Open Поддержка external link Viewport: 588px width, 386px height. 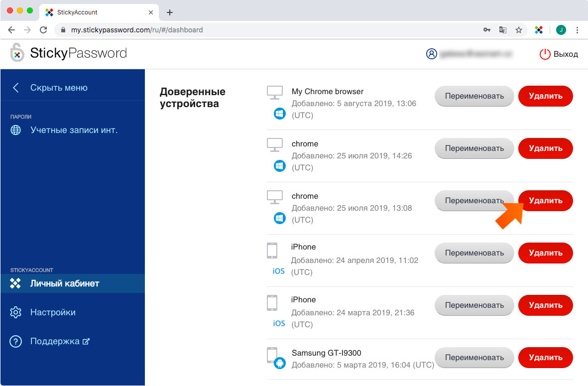[x=60, y=341]
